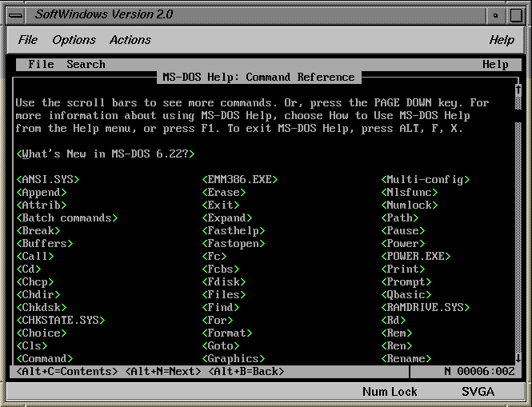Open the ANSI.SYS help topic
This screenshot has height=407, width=532.
pos(48,179)
